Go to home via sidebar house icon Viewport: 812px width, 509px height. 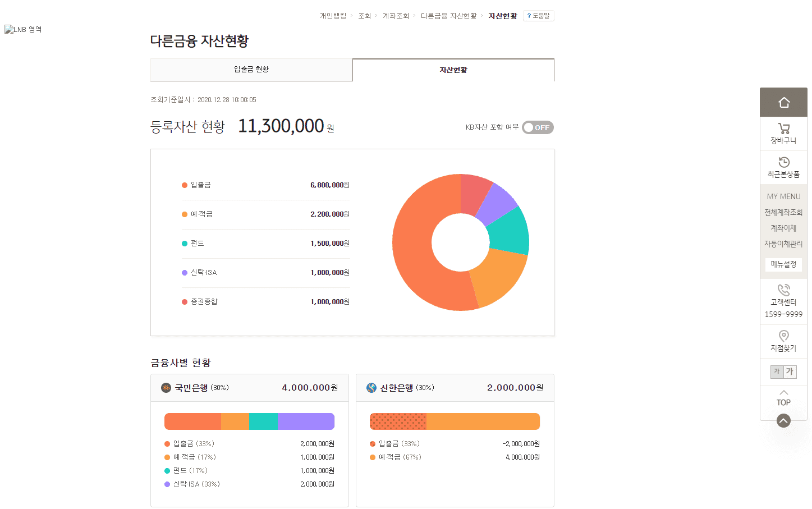(x=783, y=102)
